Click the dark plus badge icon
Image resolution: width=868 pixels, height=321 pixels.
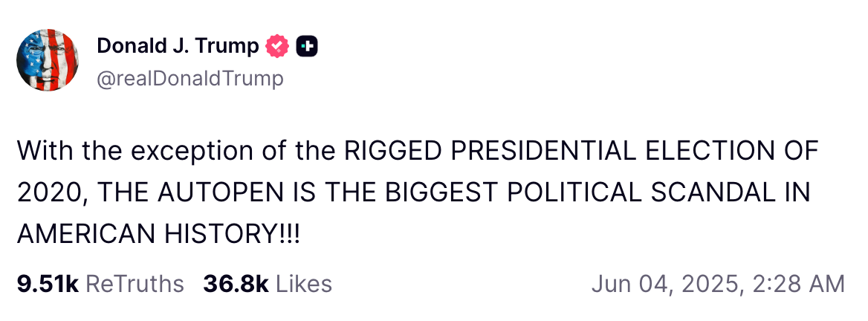(307, 47)
